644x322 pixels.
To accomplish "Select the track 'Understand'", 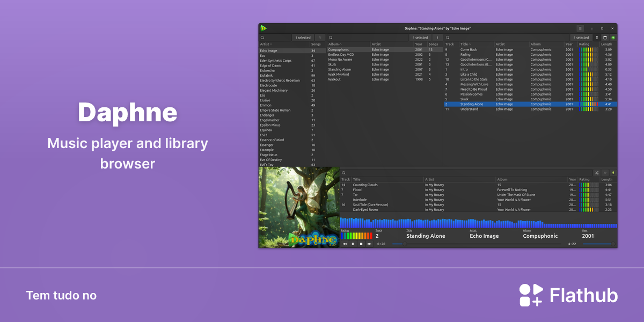I will coord(530,109).
